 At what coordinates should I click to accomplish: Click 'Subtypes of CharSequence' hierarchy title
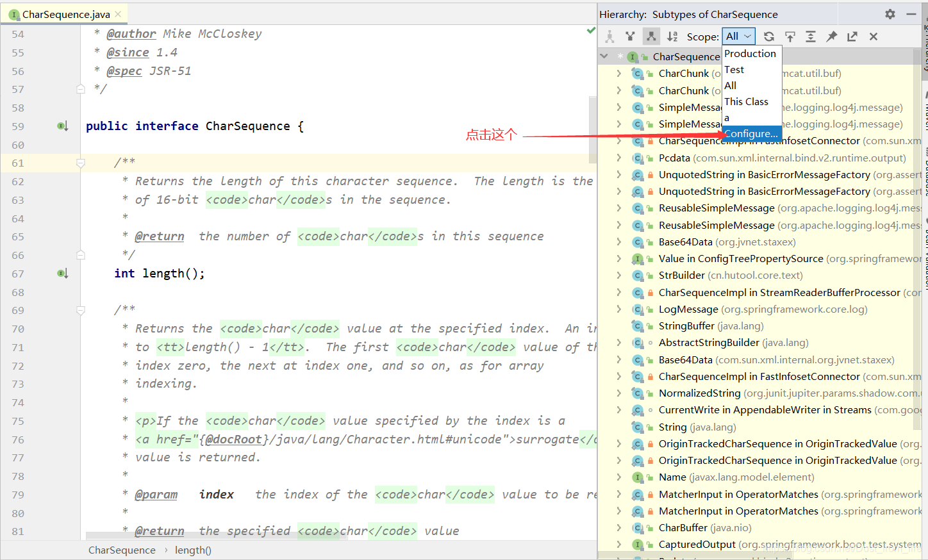click(x=715, y=14)
